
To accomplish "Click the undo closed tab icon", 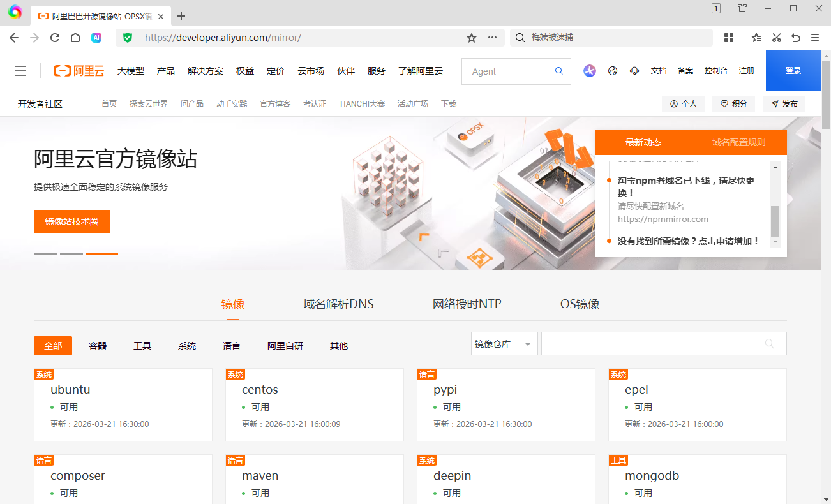I will 796,38.
